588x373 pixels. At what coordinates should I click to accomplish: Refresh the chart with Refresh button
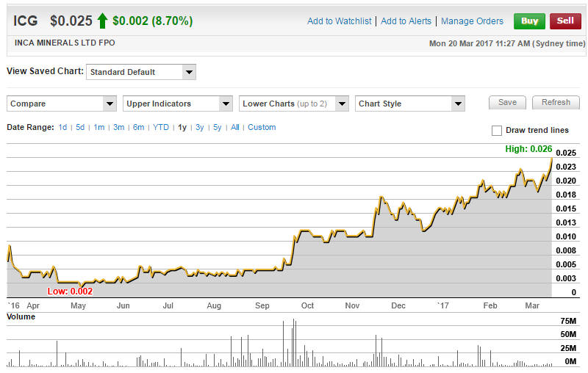pos(556,103)
